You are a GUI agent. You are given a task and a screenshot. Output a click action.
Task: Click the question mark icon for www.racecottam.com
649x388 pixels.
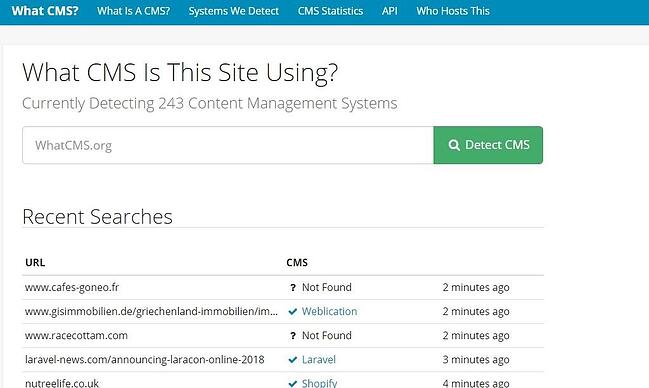[293, 335]
